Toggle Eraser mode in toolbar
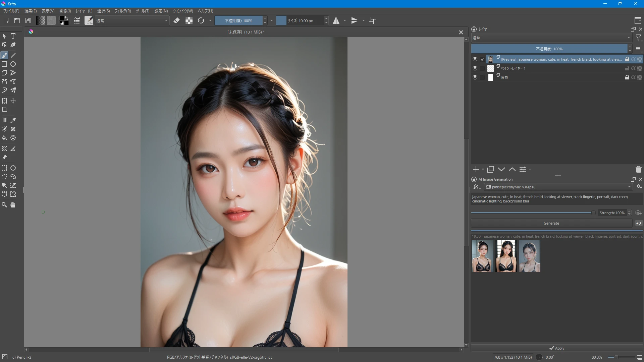This screenshot has width=644, height=362. tap(177, 21)
